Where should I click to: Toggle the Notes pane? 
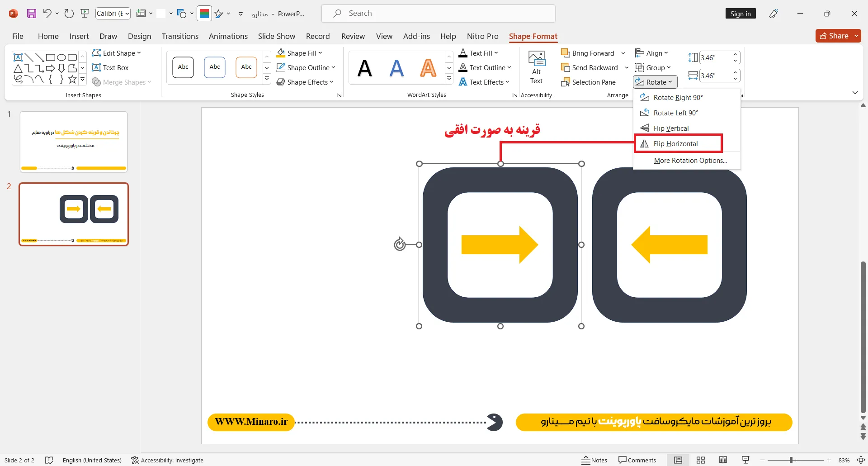point(594,460)
